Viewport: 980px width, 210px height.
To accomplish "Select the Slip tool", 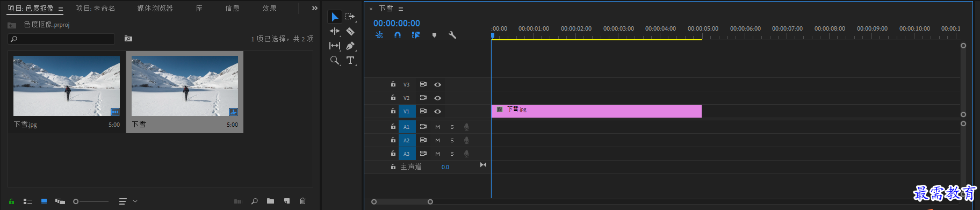I will (x=334, y=46).
